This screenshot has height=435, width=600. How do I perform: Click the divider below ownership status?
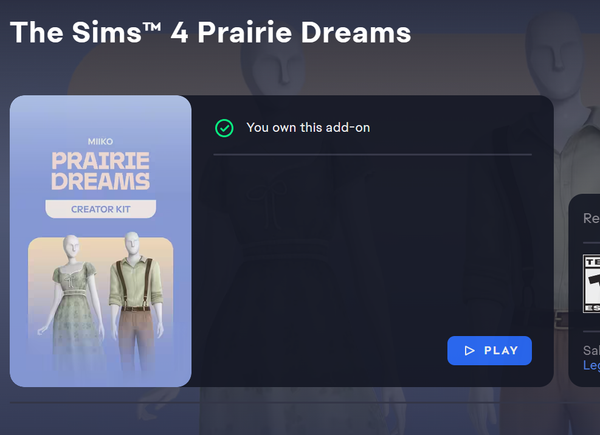372,155
